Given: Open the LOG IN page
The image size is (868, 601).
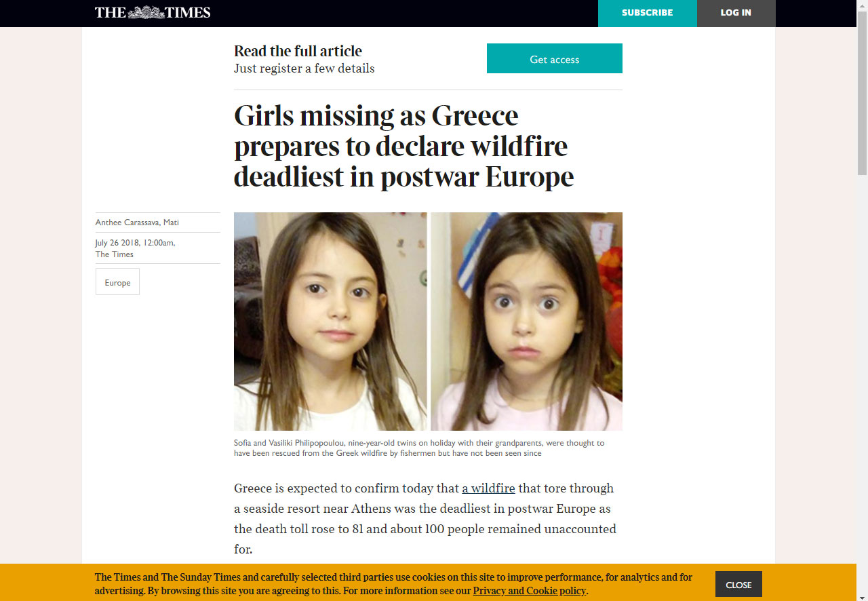Looking at the screenshot, I should tap(736, 13).
